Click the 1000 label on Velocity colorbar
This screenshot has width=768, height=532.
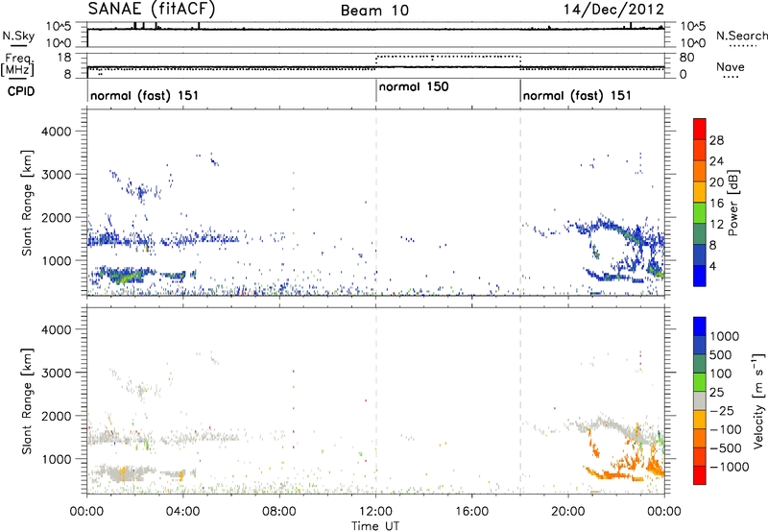[x=725, y=336]
